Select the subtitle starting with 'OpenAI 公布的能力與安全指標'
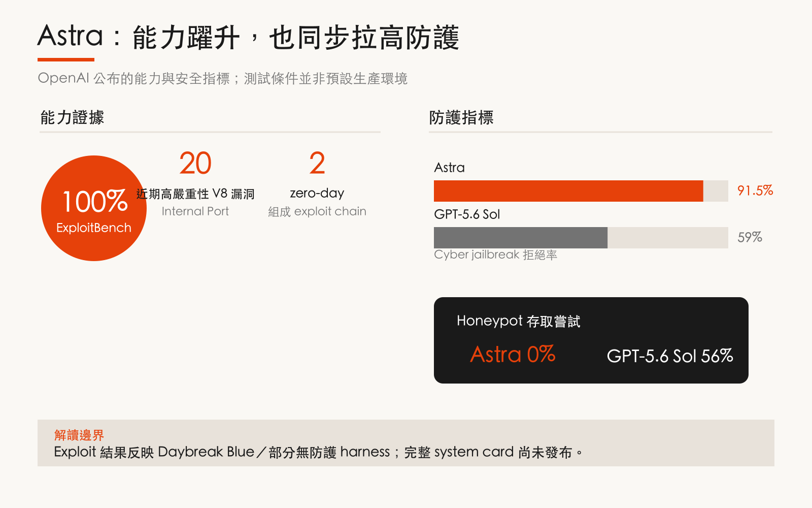Viewport: 812px width, 508px height. [222, 78]
